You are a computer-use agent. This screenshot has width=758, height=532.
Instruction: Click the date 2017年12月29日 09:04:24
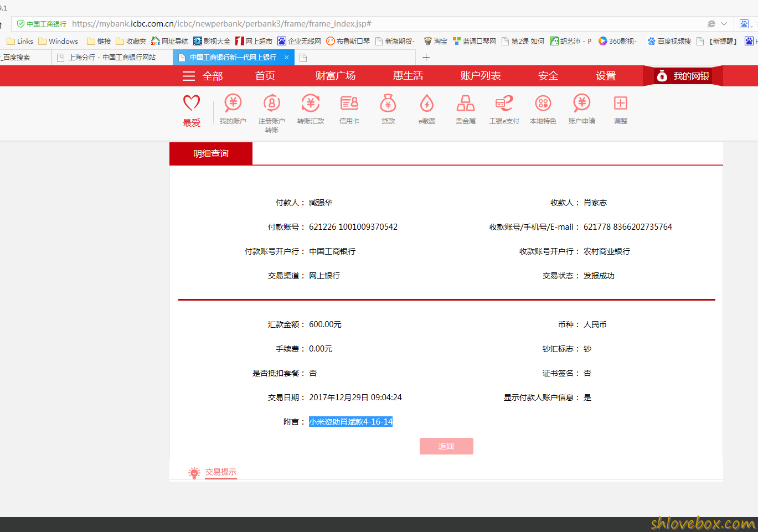[x=355, y=397]
